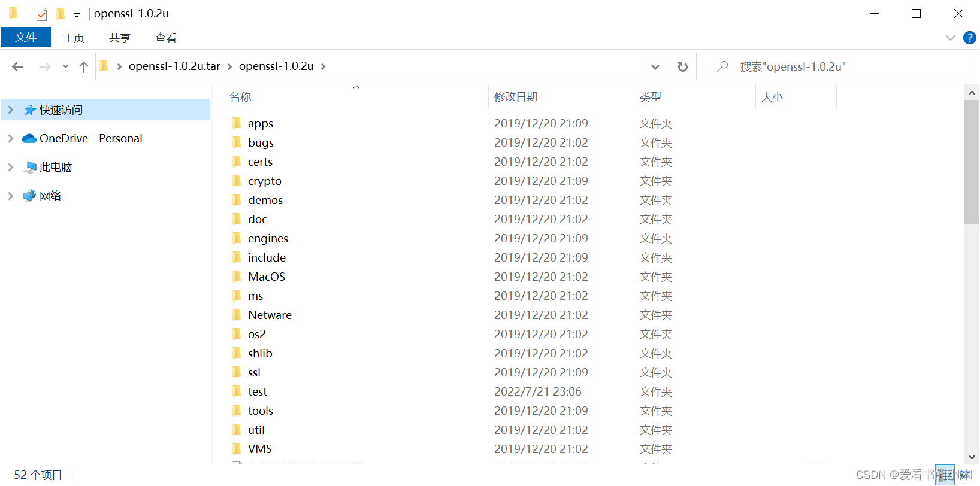Screen dimensions: 980x486
Task: Select the ssl folder icon
Action: tap(237, 372)
